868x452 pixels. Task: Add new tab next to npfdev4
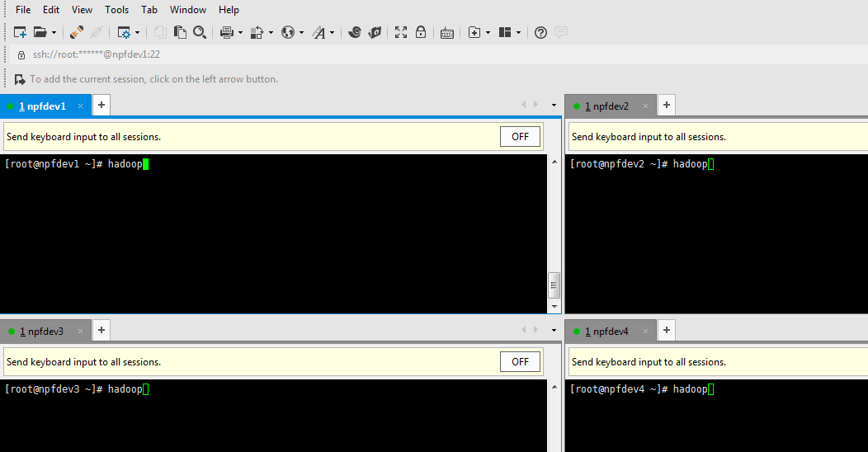[667, 331]
